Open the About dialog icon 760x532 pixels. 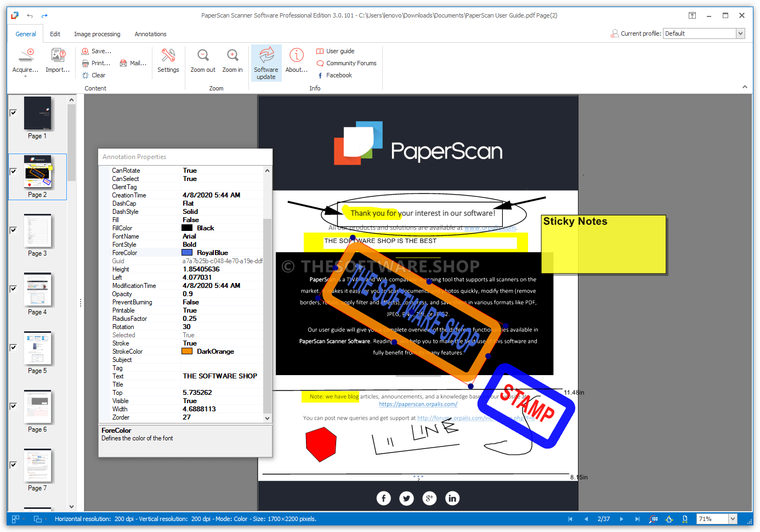(296, 56)
